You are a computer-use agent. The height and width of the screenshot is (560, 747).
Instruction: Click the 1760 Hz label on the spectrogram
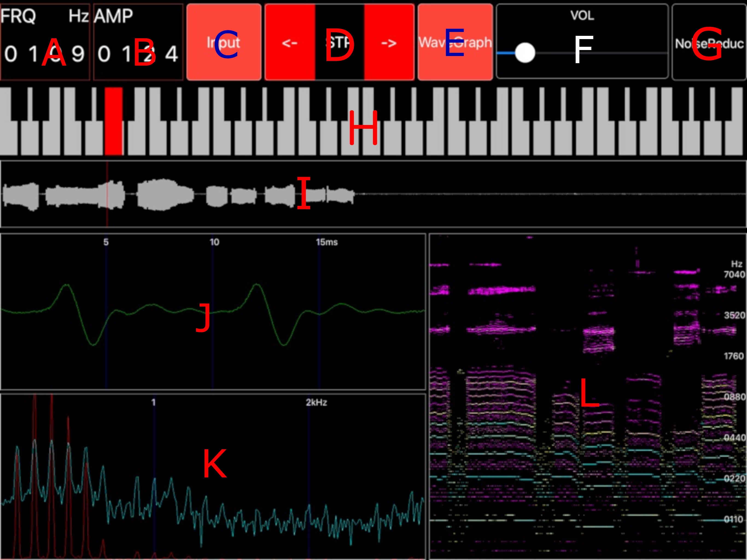pyautogui.click(x=734, y=356)
